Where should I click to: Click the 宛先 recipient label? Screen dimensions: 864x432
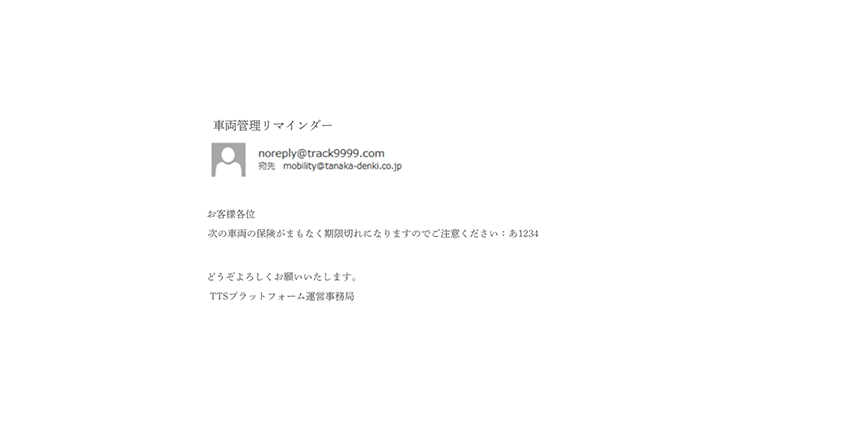[267, 166]
